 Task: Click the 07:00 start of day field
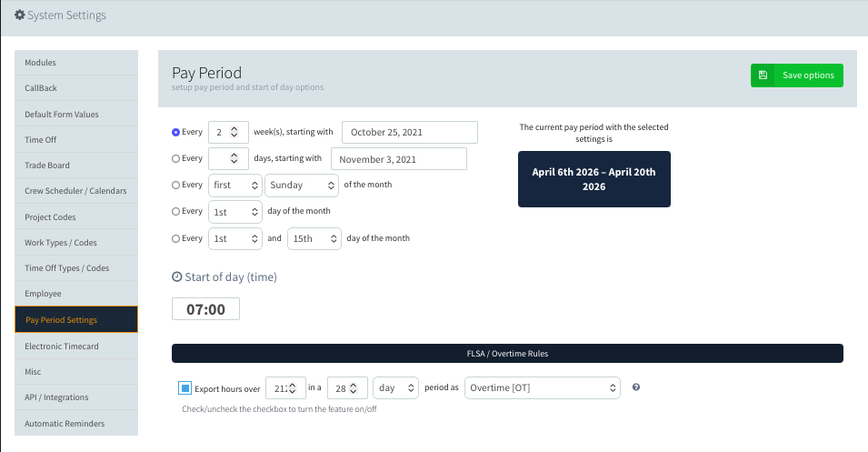click(205, 309)
